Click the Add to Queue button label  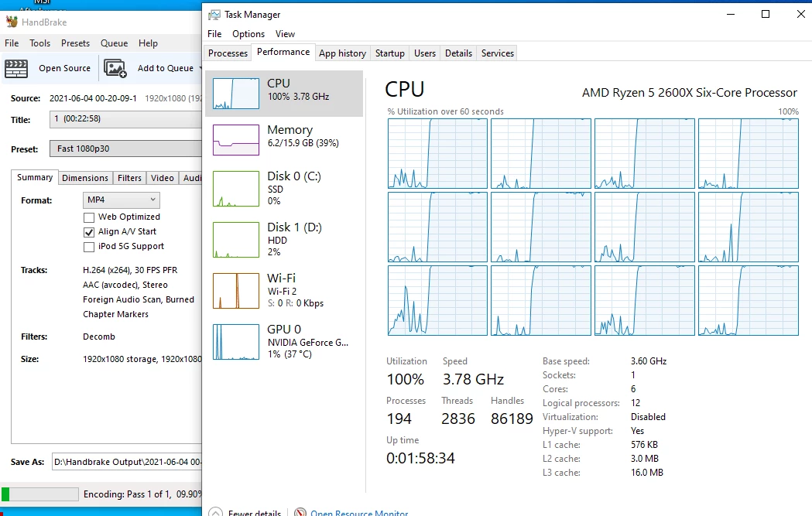[165, 68]
